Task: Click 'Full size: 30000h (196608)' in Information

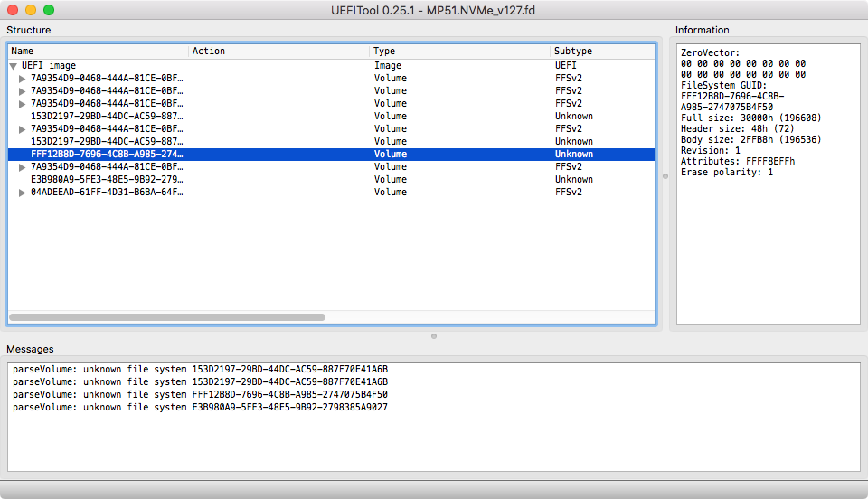Action: coord(751,118)
